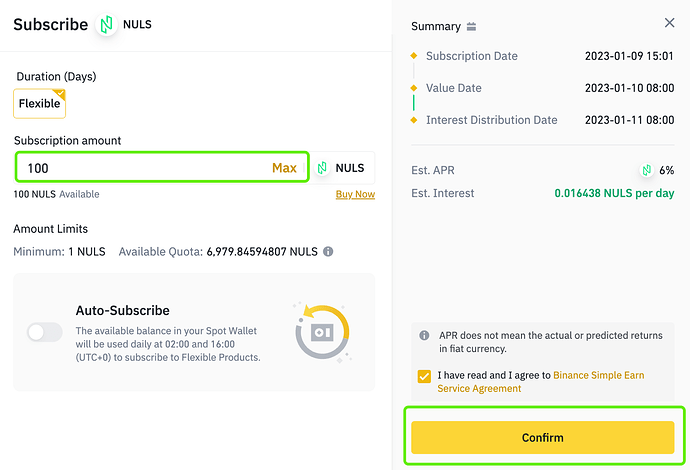Uncheck the service agreement checkbox

(x=424, y=376)
